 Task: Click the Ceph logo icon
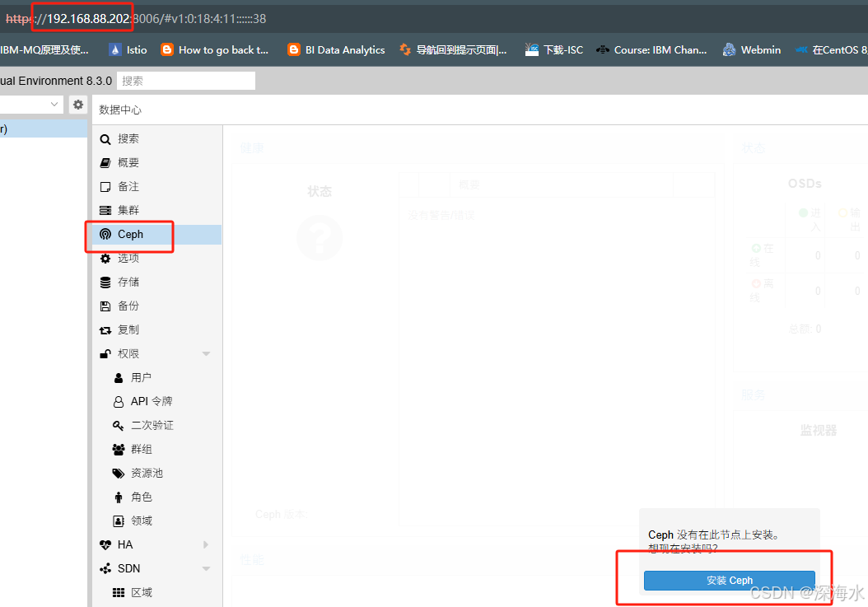click(x=105, y=234)
